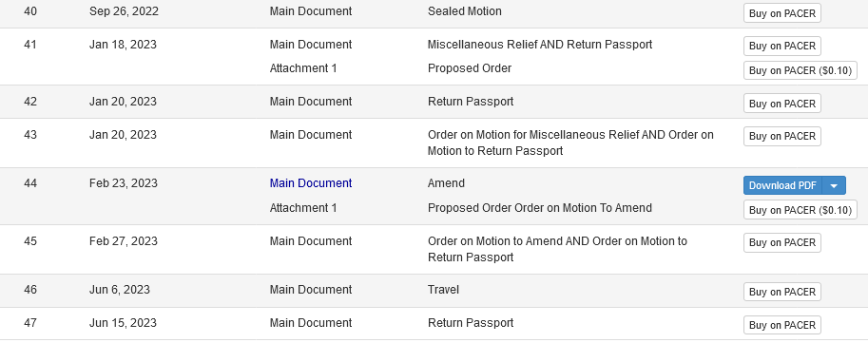868x343 pixels.
Task: Buy entry 42 Return Passport on PACER
Action: [781, 104]
